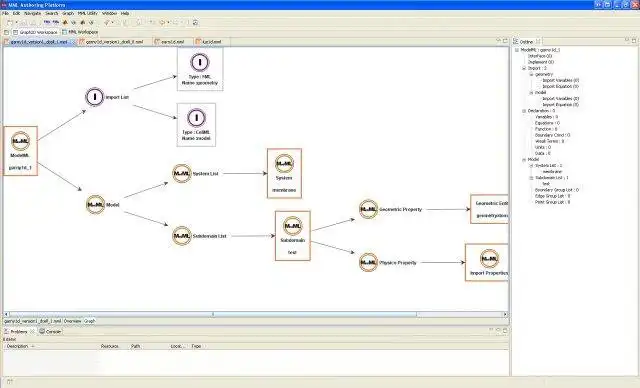Select the Subdomain List node icon

point(182,236)
